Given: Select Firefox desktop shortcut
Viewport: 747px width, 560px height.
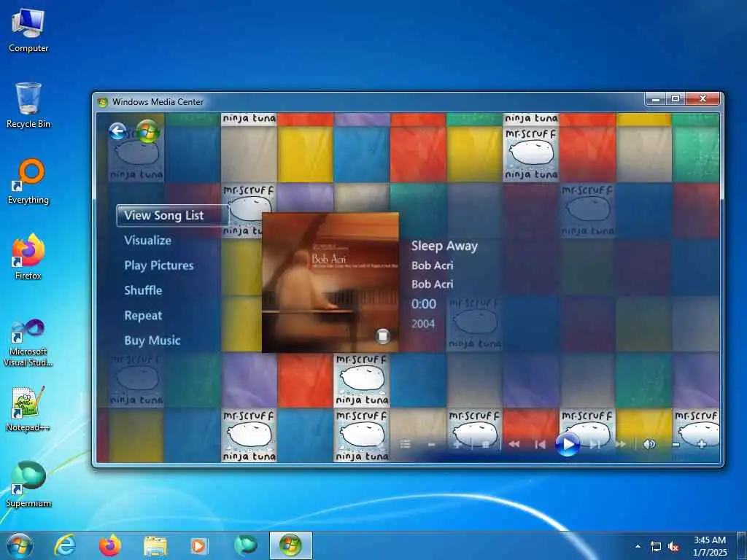Looking at the screenshot, I should click(x=28, y=257).
